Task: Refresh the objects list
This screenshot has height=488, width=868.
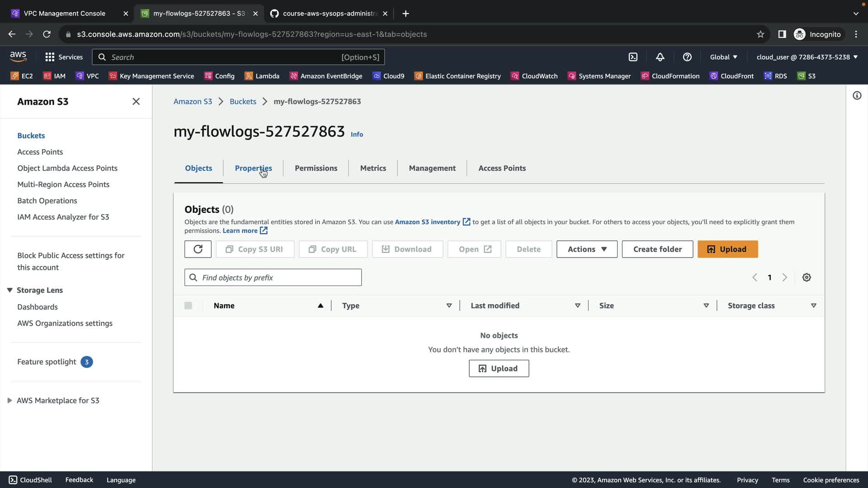Action: [198, 249]
